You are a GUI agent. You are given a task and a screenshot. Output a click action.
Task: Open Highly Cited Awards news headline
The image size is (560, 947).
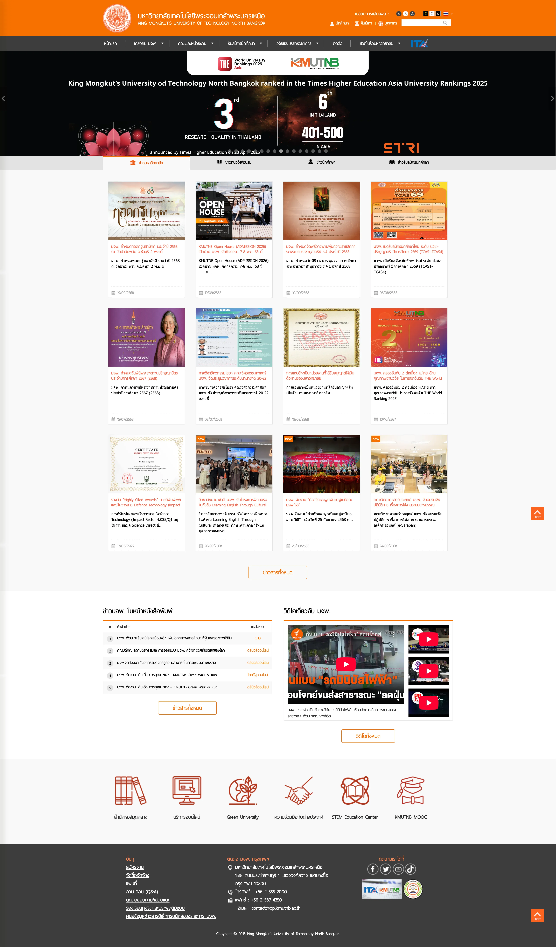[x=146, y=502]
